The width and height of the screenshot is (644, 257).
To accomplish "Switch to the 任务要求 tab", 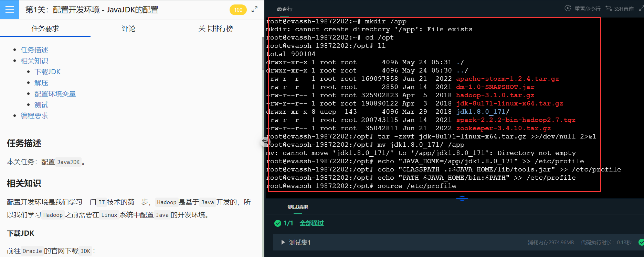I will tap(45, 29).
